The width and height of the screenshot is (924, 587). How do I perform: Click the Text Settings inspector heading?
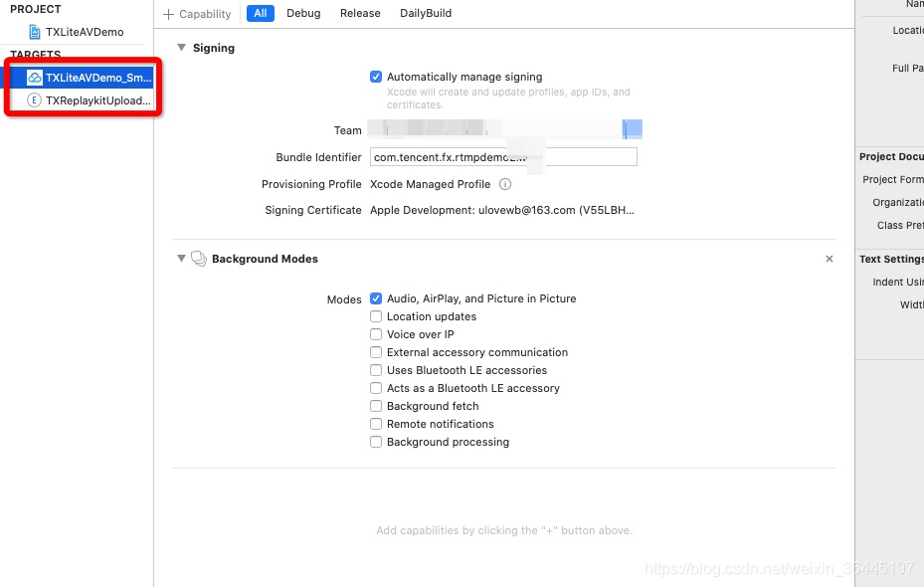click(x=891, y=259)
